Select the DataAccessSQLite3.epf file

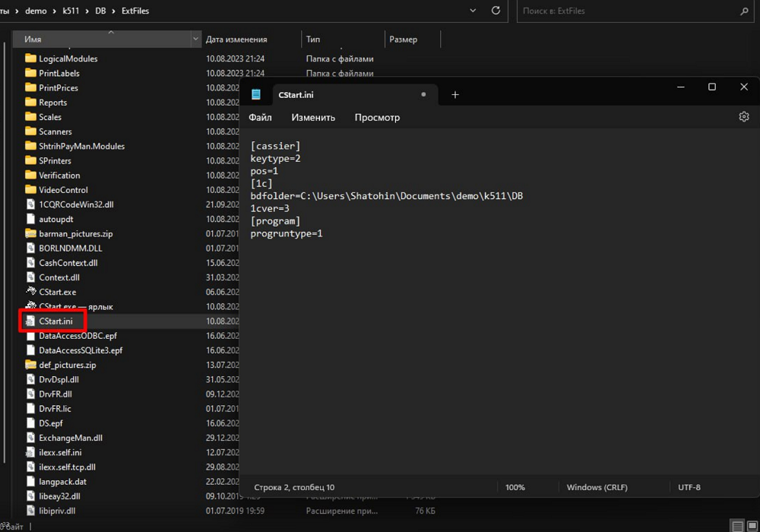click(81, 350)
